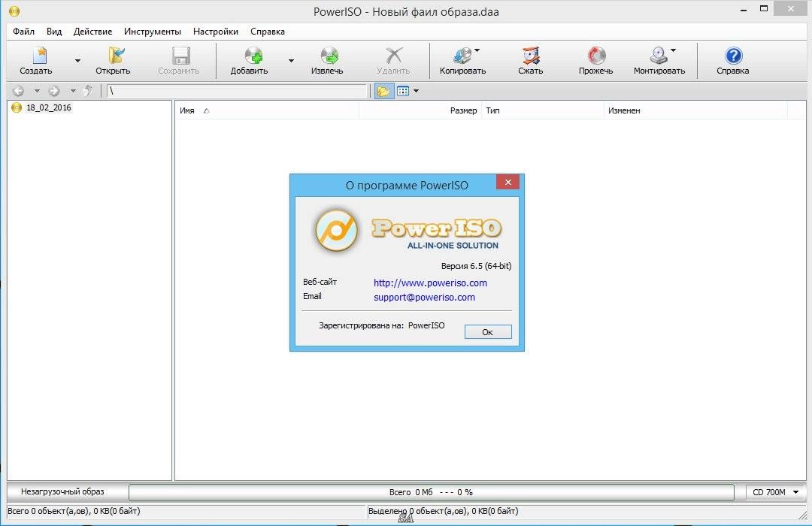Toggle the folder tree view icon
The height and width of the screenshot is (526, 812).
point(383,92)
